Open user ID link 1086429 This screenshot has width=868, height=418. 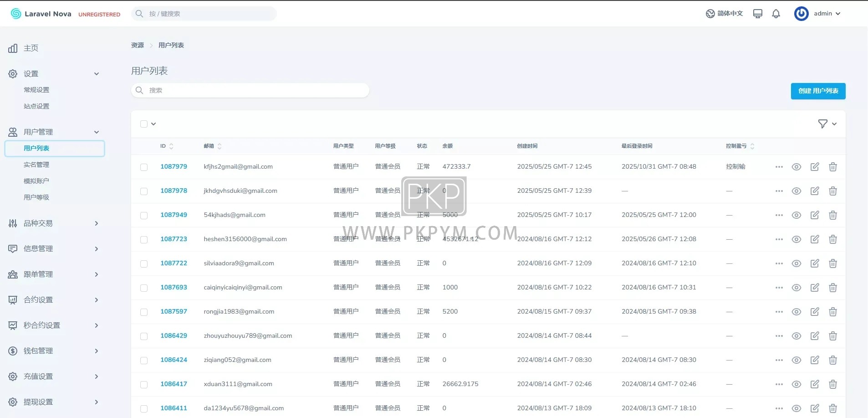point(174,336)
